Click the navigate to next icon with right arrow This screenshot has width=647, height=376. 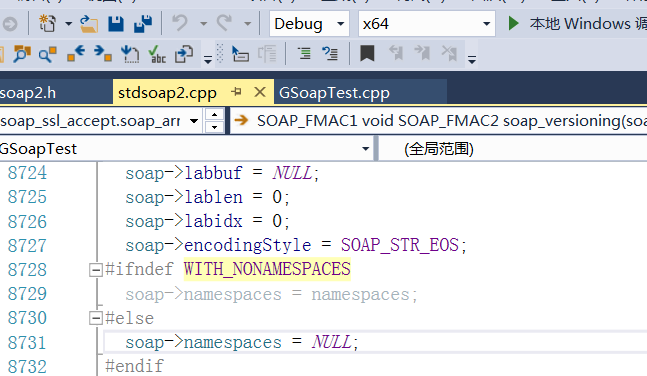click(x=102, y=54)
